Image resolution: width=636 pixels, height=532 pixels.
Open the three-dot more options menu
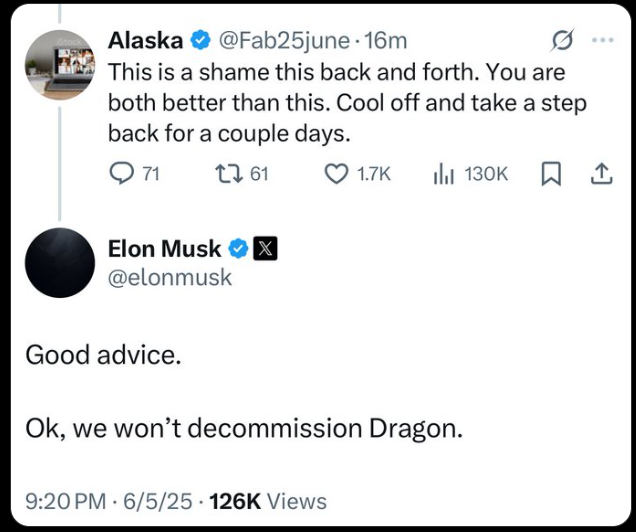[x=602, y=41]
